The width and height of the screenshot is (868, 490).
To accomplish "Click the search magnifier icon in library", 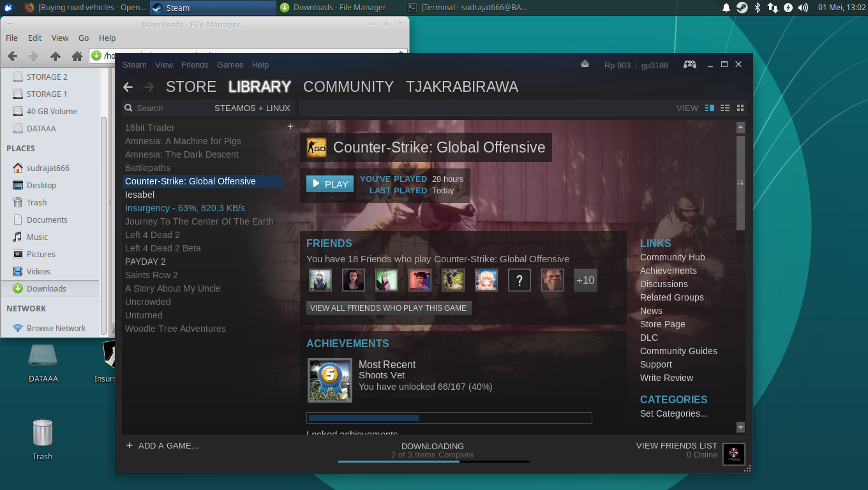I will click(x=128, y=108).
